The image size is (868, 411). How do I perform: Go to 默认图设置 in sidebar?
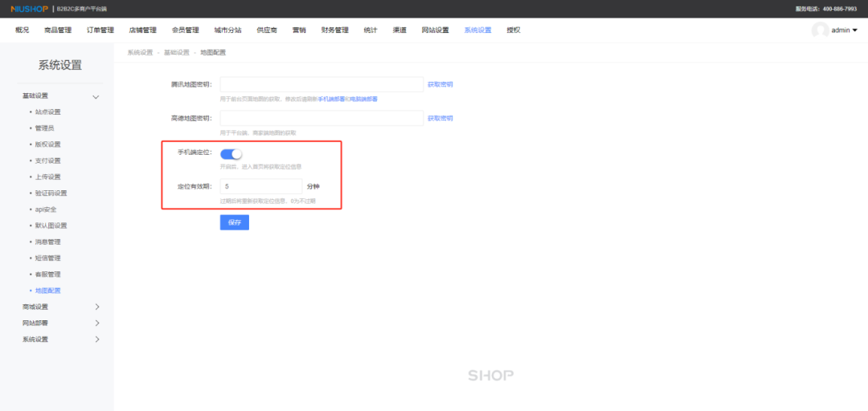[51, 226]
